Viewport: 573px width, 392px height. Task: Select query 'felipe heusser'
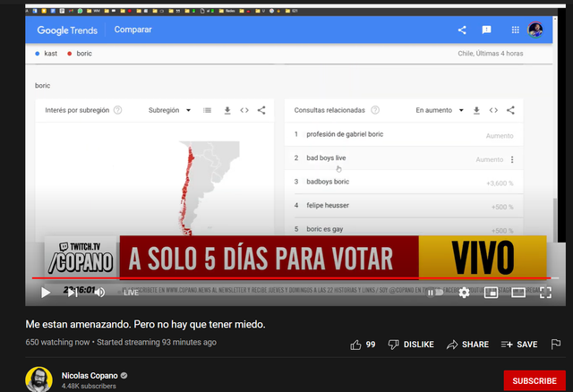point(328,205)
